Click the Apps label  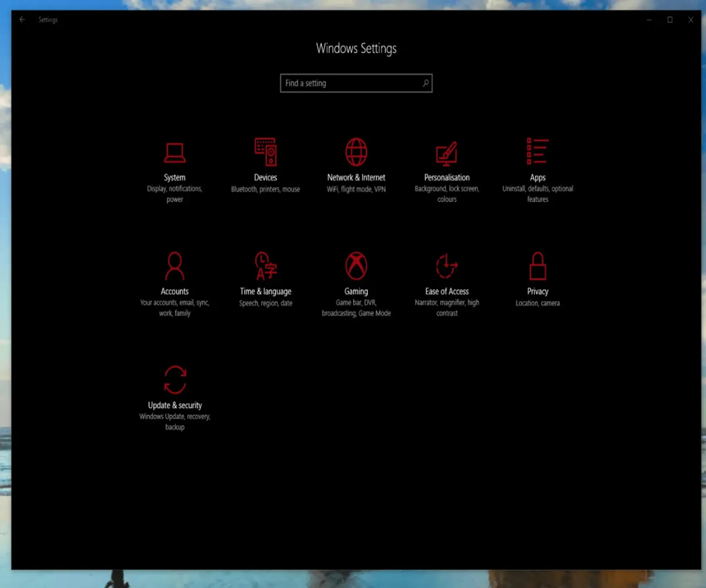[x=538, y=178]
